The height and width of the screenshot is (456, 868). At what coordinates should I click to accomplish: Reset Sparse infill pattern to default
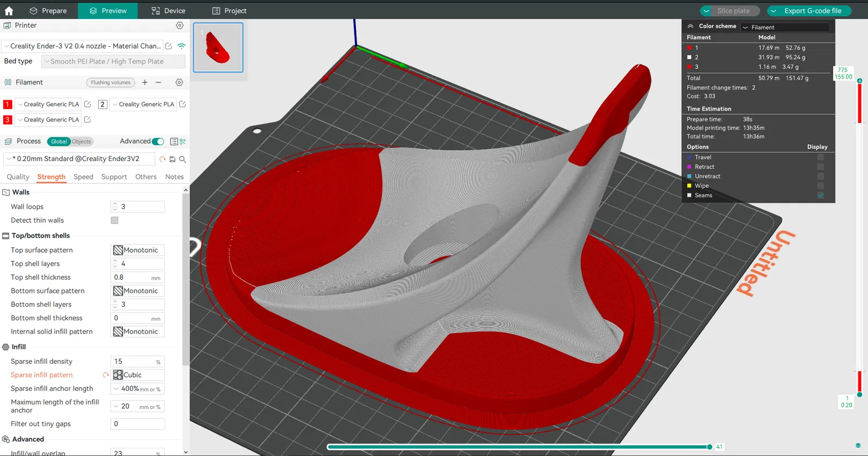[x=106, y=375]
